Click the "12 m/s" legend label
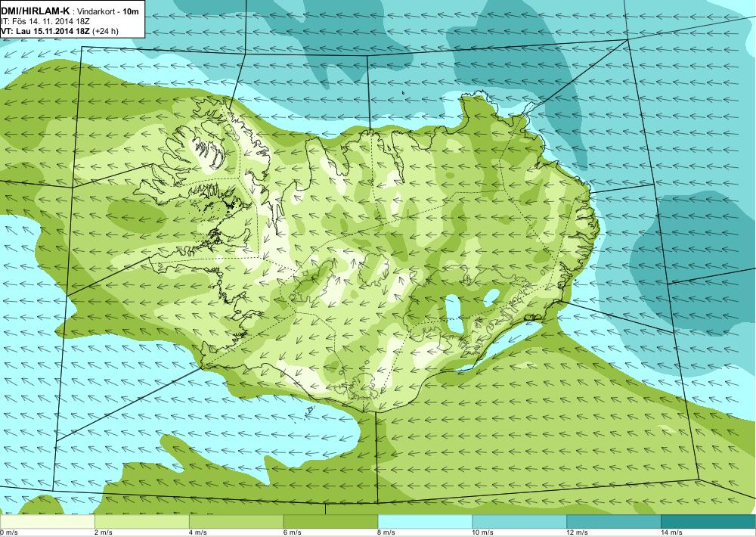 [x=578, y=532]
